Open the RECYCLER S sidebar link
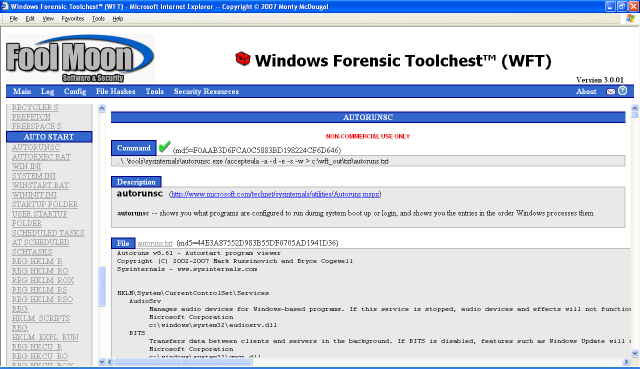Viewport: 640px width, 369px height. click(x=35, y=107)
